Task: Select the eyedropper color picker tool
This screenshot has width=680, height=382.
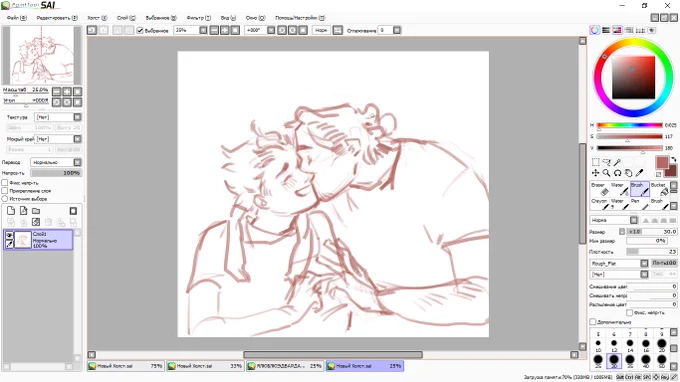Action: [x=639, y=173]
